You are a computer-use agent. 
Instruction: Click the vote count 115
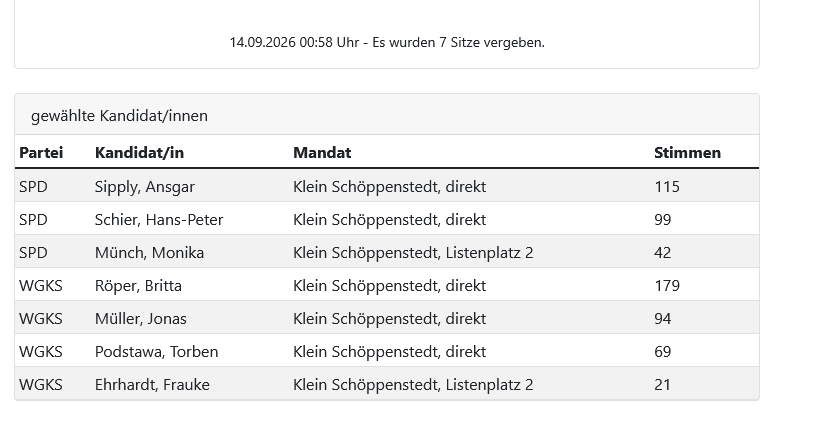(x=667, y=187)
